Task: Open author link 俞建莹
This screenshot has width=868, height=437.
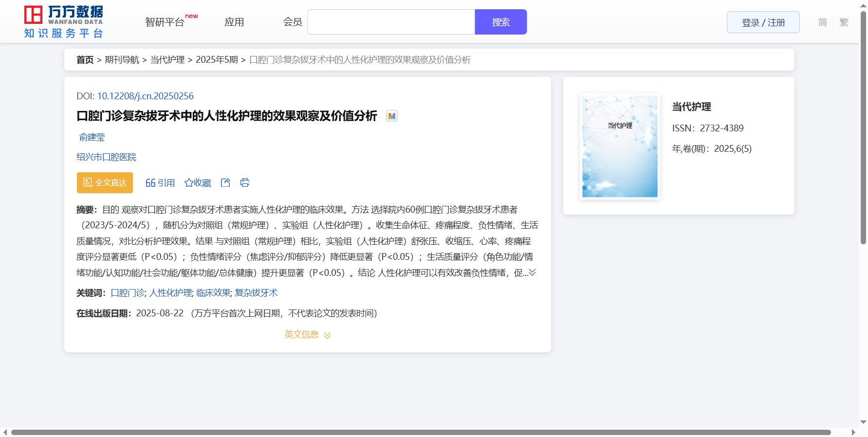Action: coord(92,137)
